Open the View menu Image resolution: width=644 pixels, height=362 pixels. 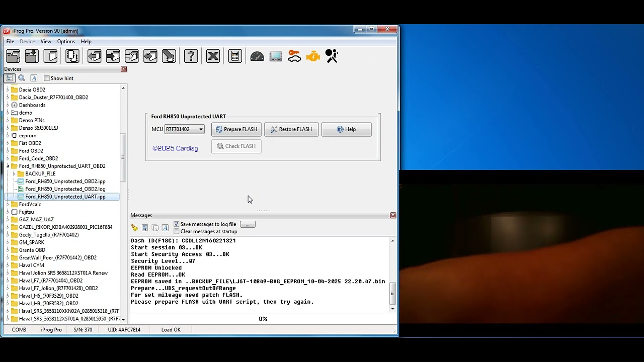tap(46, 42)
